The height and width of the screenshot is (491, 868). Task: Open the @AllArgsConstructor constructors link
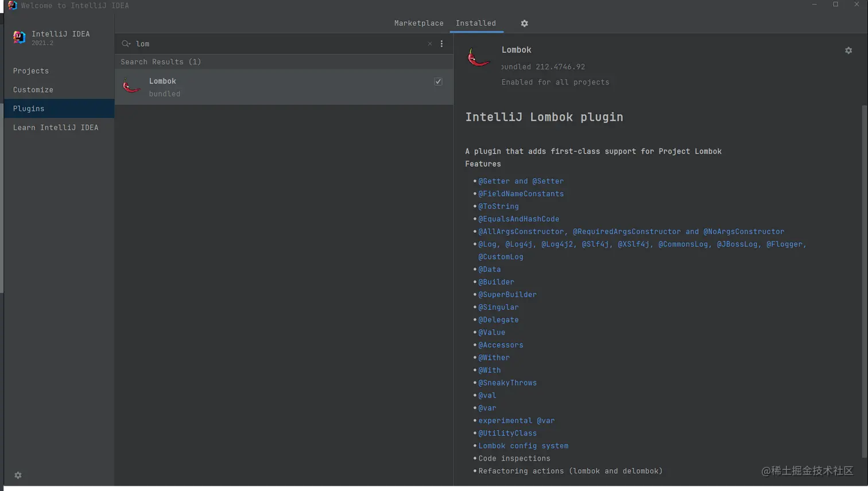pos(631,232)
